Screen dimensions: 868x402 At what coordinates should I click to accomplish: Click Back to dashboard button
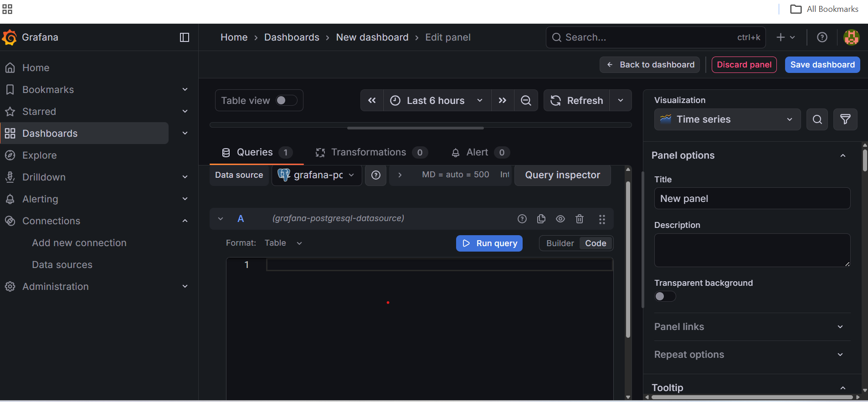[x=650, y=65]
